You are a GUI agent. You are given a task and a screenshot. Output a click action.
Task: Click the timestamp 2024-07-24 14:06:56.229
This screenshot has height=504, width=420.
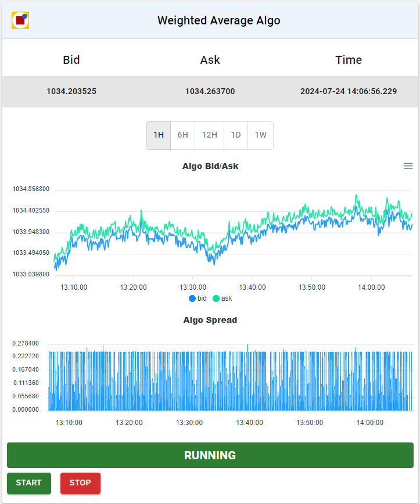point(349,92)
